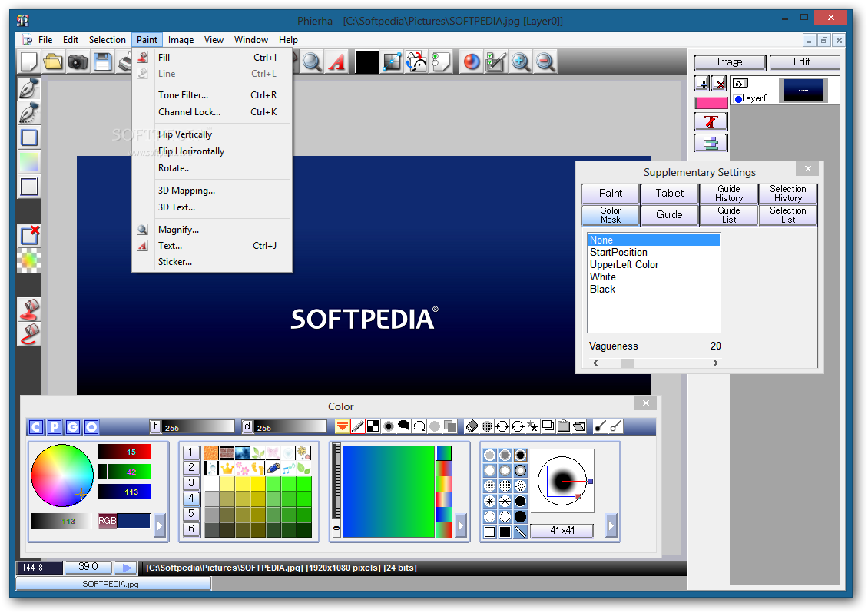Click the red channel slider showing 15
Image resolution: width=868 pixels, height=613 pixels.
[124, 452]
